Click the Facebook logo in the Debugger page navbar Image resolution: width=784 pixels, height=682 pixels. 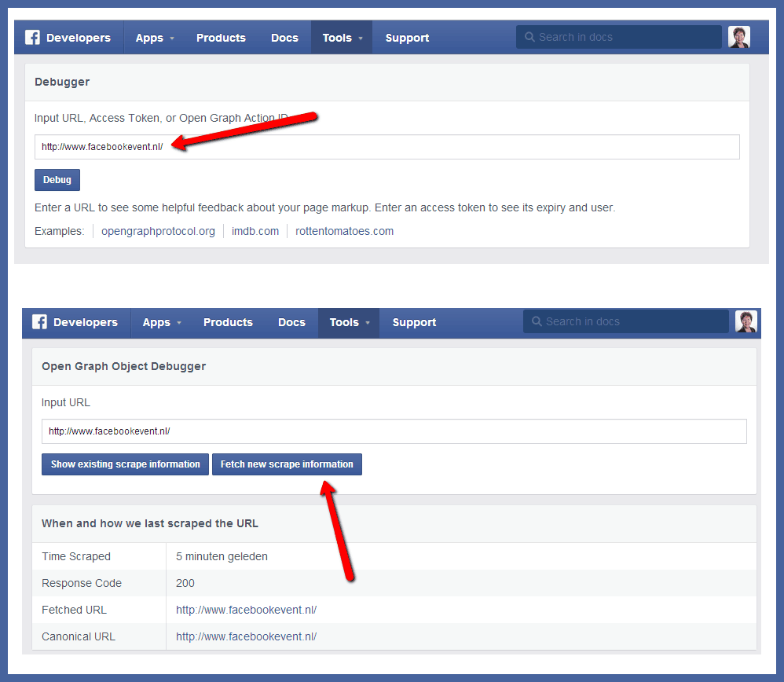click(x=32, y=38)
